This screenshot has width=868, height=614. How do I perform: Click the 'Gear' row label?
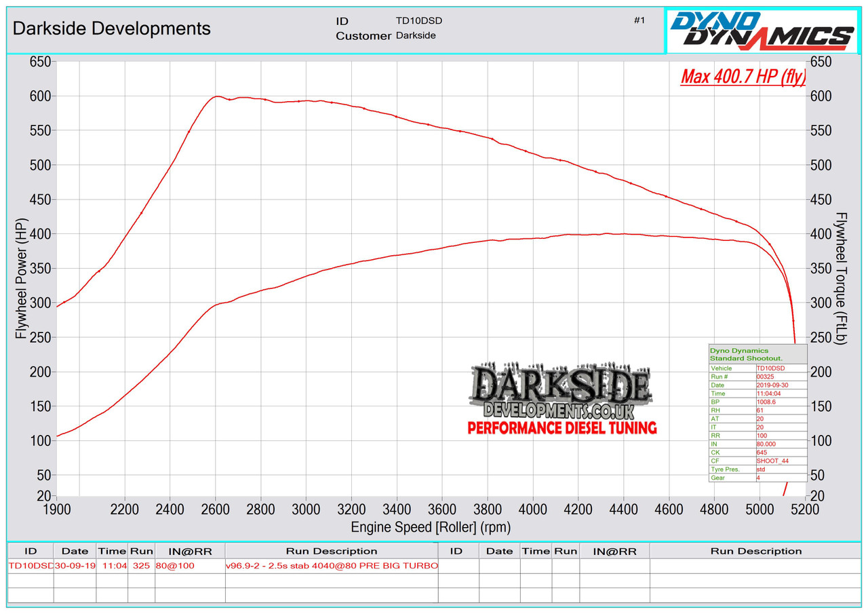click(717, 478)
